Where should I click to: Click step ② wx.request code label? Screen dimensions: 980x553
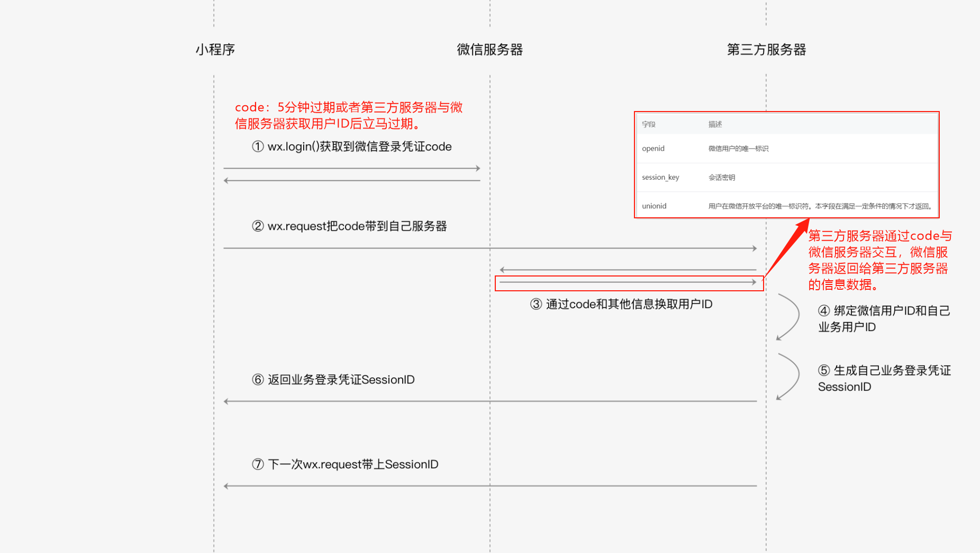pyautogui.click(x=349, y=226)
